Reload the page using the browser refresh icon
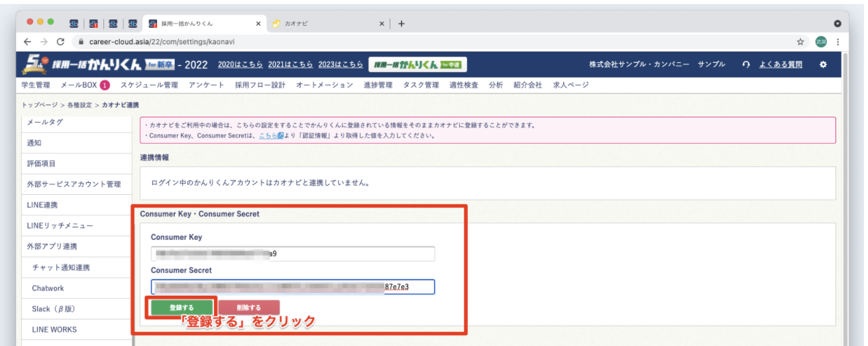 (61, 41)
